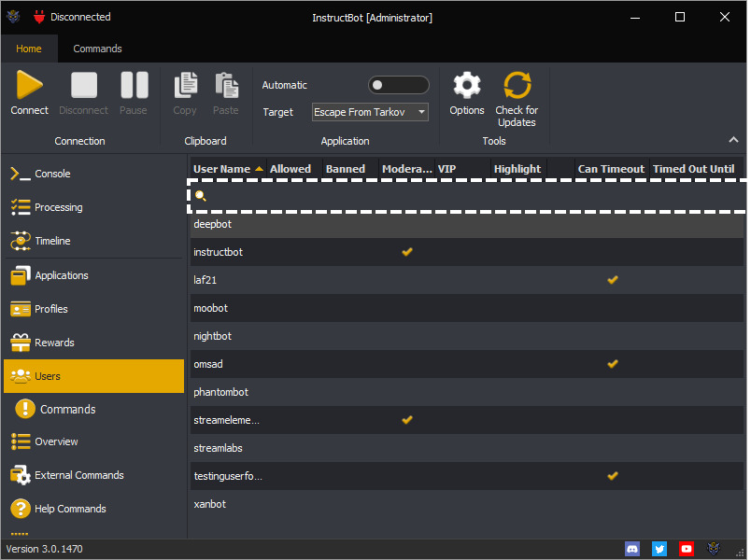This screenshot has width=751, height=560.
Task: Click the Discord icon in status bar
Action: pyautogui.click(x=632, y=549)
